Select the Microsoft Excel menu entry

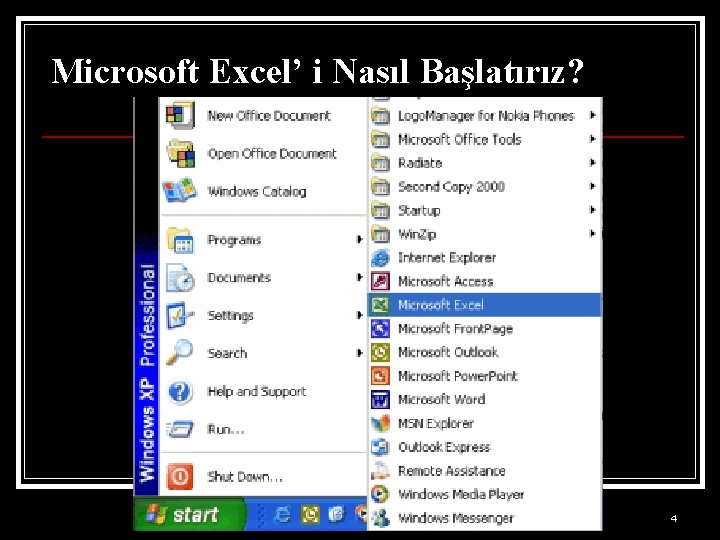tap(484, 305)
